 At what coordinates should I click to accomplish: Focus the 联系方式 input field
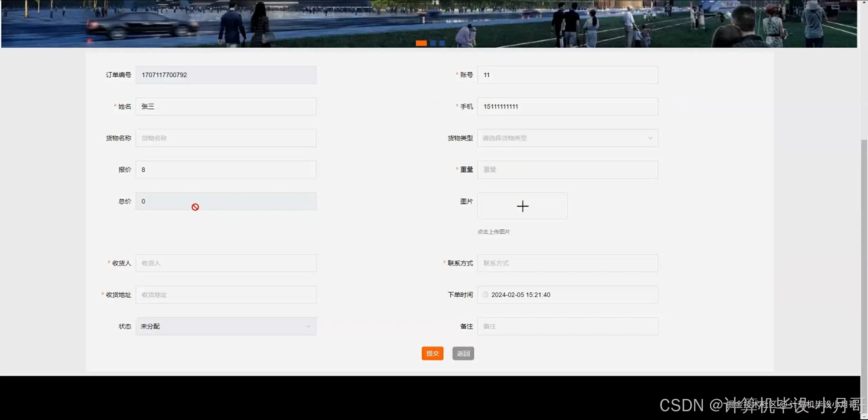coord(568,263)
